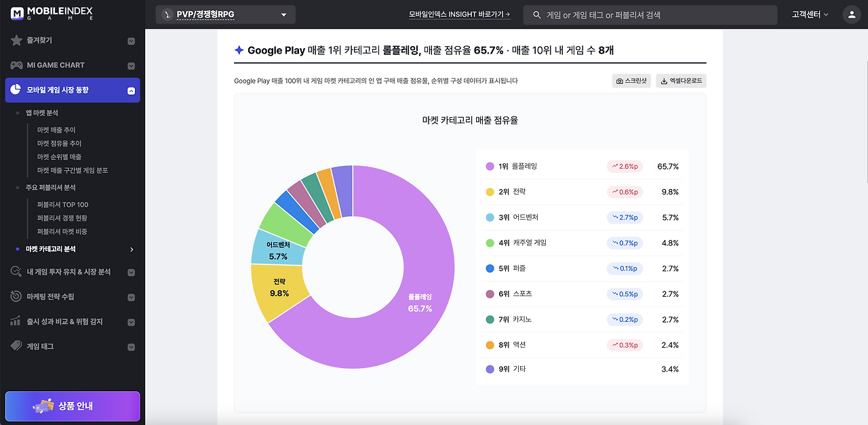Screen dimensions: 868x425
Task: Open the PVP/경쟁형RPG dropdown
Action: point(225,14)
